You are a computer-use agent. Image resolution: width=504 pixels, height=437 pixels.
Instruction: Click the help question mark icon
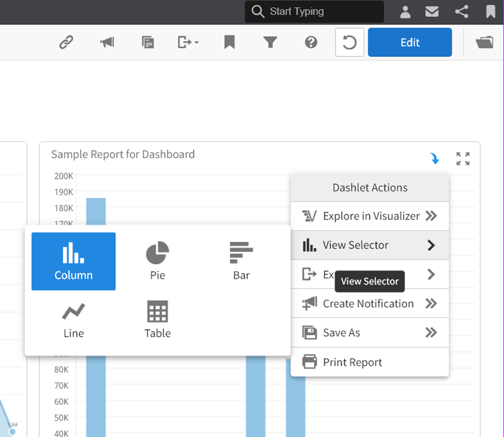point(311,43)
